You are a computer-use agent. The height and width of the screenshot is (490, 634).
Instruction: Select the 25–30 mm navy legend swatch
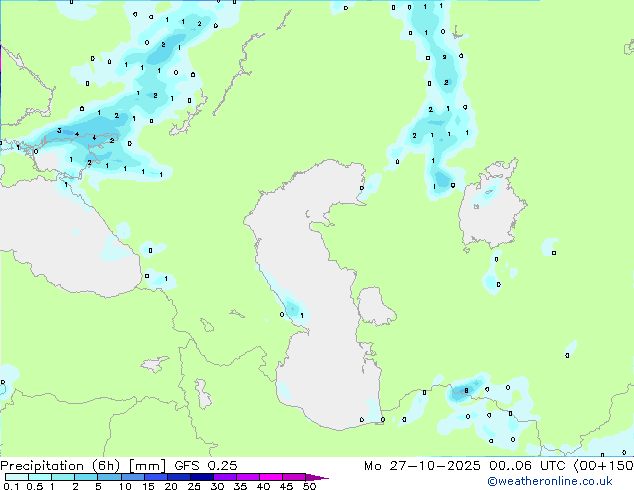click(x=201, y=477)
